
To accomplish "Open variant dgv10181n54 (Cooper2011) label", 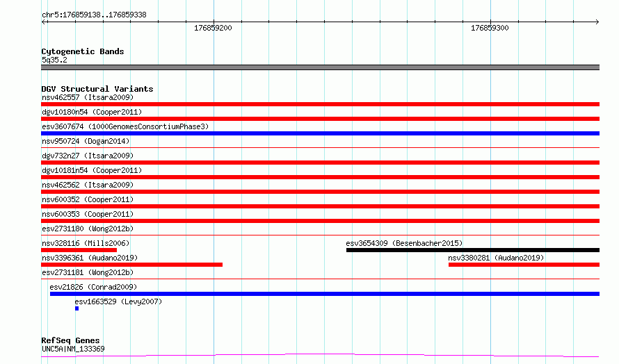I will click(92, 170).
